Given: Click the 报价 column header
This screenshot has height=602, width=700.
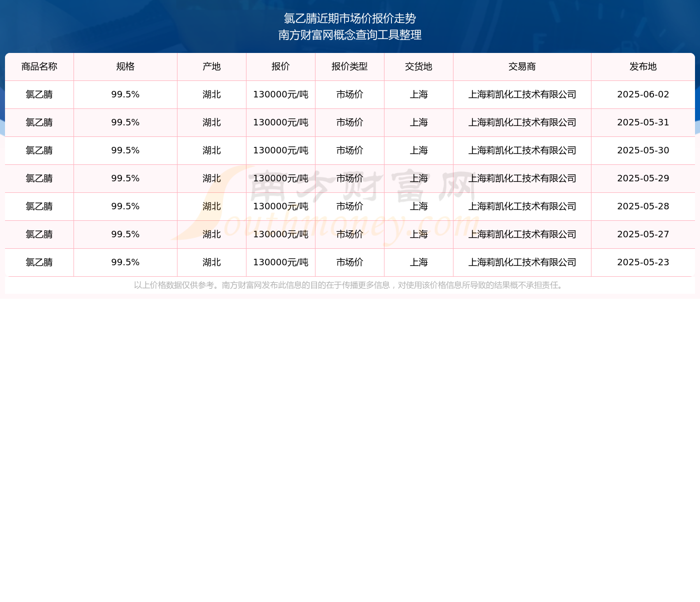Looking at the screenshot, I should 280,66.
